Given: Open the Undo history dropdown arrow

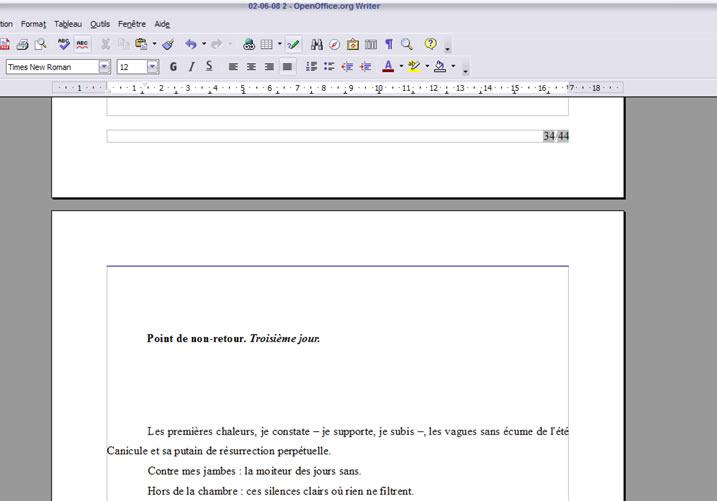Looking at the screenshot, I should click(x=204, y=44).
